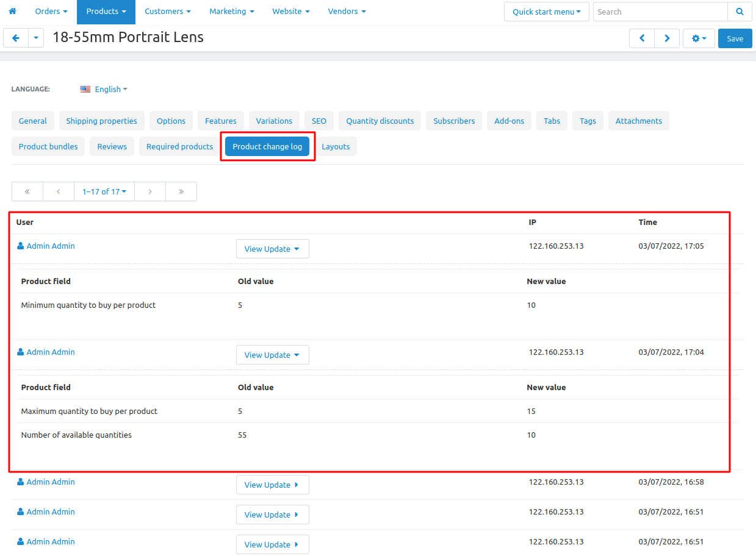Open Admin Admin link for 17:04 entry

tap(51, 352)
